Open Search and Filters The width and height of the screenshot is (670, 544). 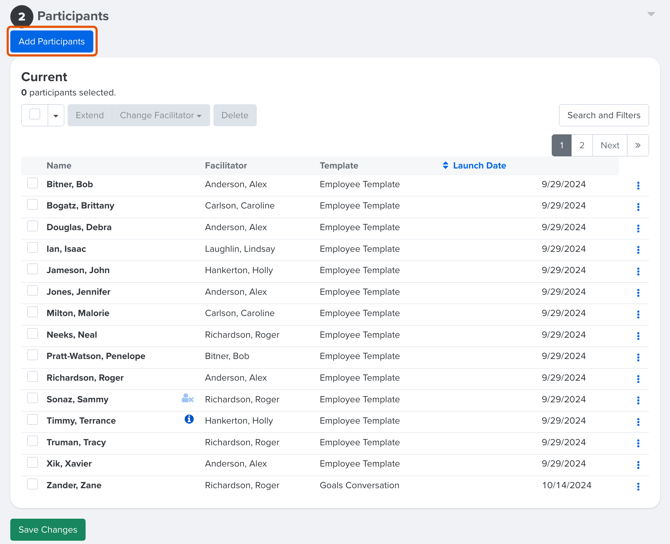click(603, 115)
